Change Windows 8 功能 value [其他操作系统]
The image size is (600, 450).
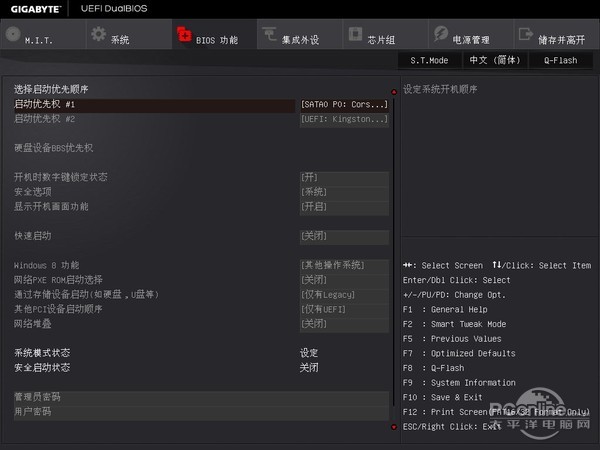344,265
